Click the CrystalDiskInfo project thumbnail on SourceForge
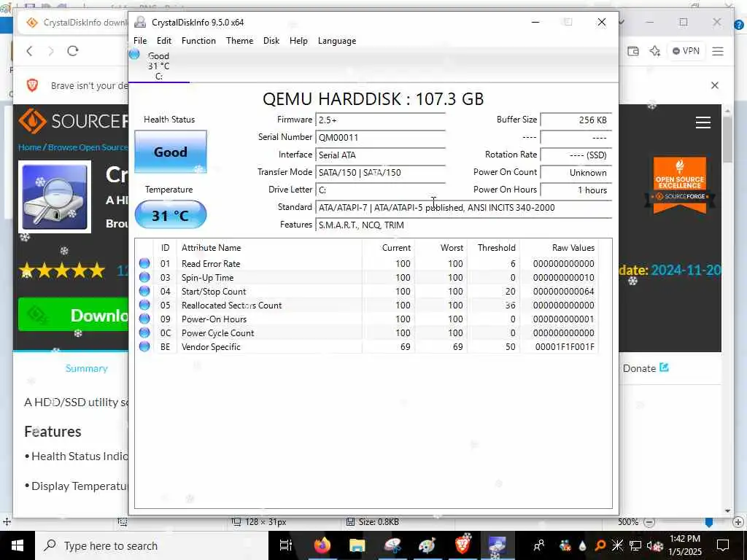Viewport: 747px width, 560px height. pyautogui.click(x=55, y=197)
